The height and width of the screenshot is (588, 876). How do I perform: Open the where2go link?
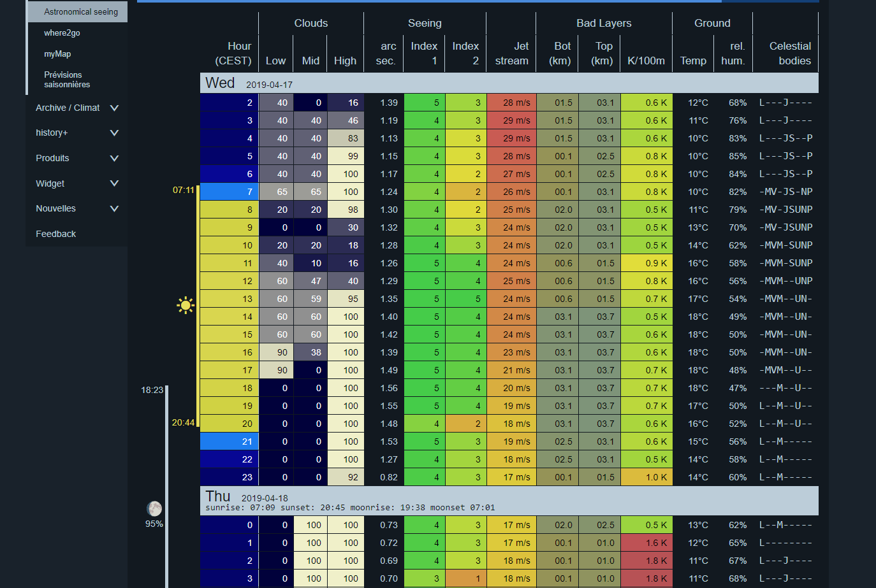pos(62,33)
